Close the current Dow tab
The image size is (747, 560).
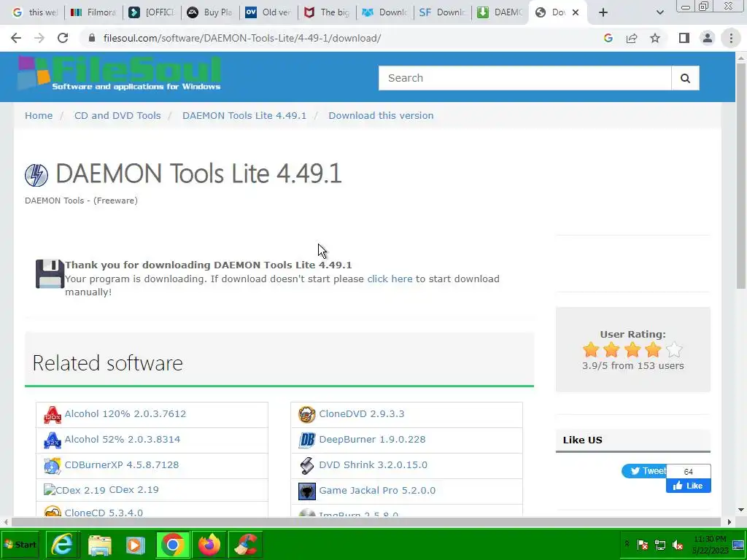pyautogui.click(x=576, y=12)
